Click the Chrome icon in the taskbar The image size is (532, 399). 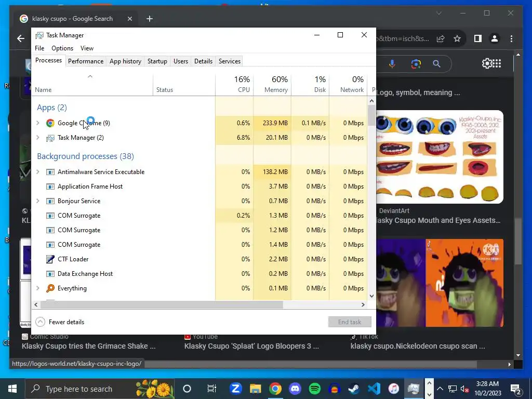click(x=275, y=389)
